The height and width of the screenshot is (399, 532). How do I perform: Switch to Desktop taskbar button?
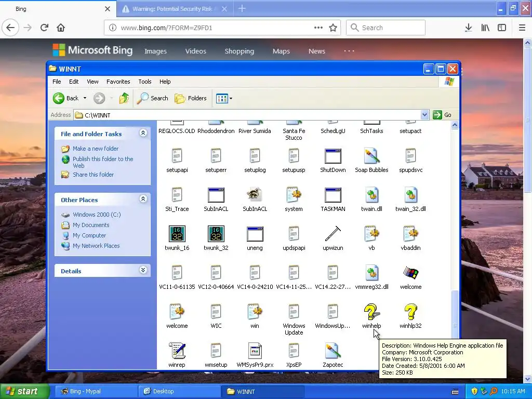point(179,391)
